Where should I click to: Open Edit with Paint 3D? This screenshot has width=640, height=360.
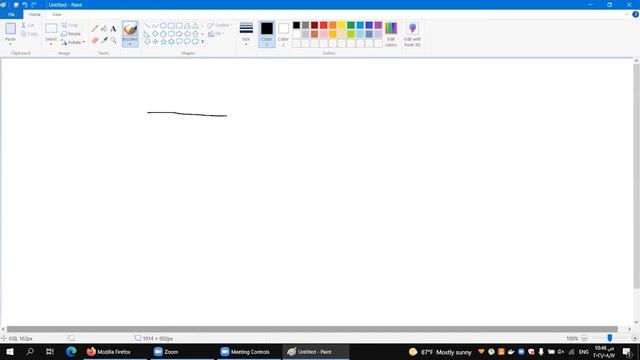(412, 34)
